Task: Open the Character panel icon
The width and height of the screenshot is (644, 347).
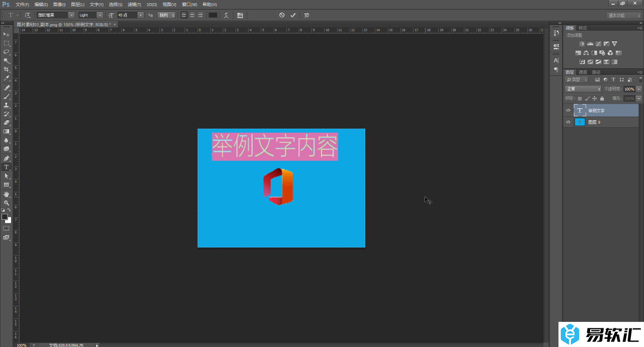Action: [x=556, y=60]
